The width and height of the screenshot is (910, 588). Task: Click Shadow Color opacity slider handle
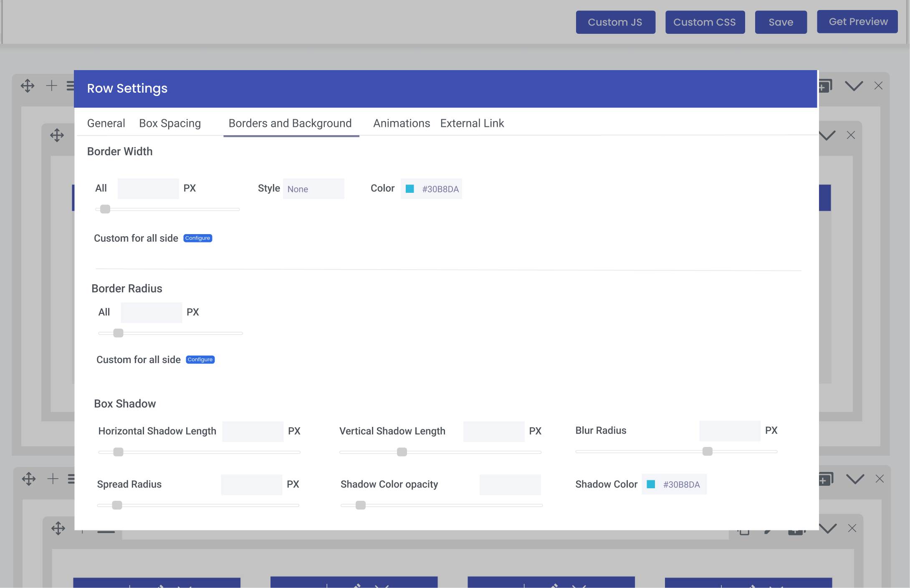pos(361,505)
